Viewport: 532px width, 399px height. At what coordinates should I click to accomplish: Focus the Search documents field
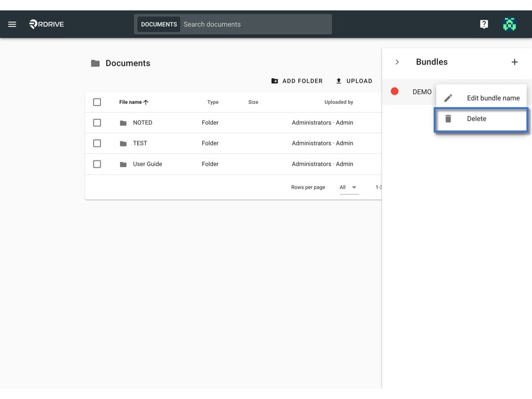click(x=256, y=24)
